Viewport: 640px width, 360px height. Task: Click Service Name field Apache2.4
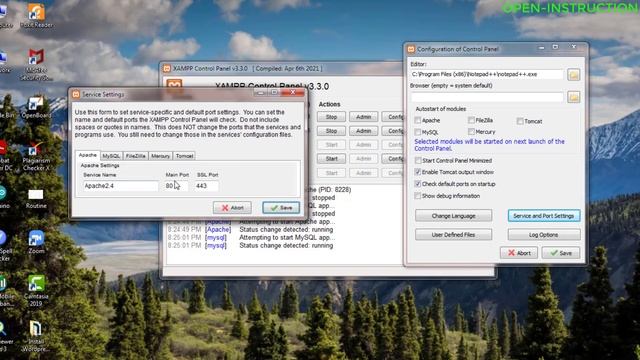pyautogui.click(x=120, y=186)
